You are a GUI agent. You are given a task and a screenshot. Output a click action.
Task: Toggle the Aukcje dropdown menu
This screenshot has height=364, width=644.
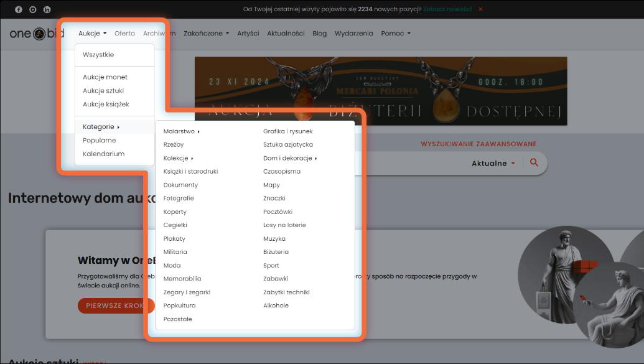tap(93, 33)
